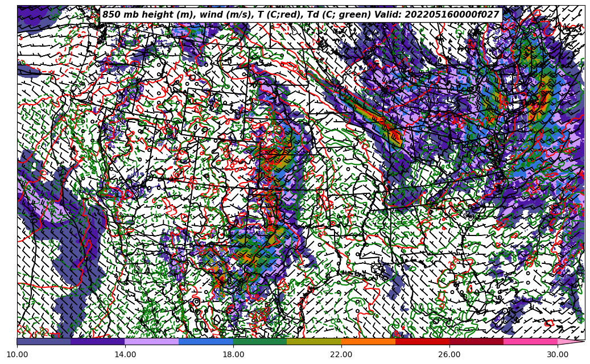Pick the pink 28–30 colorbar segment
Image resolution: width=590 pixels, height=364 pixels.
pos(531,341)
